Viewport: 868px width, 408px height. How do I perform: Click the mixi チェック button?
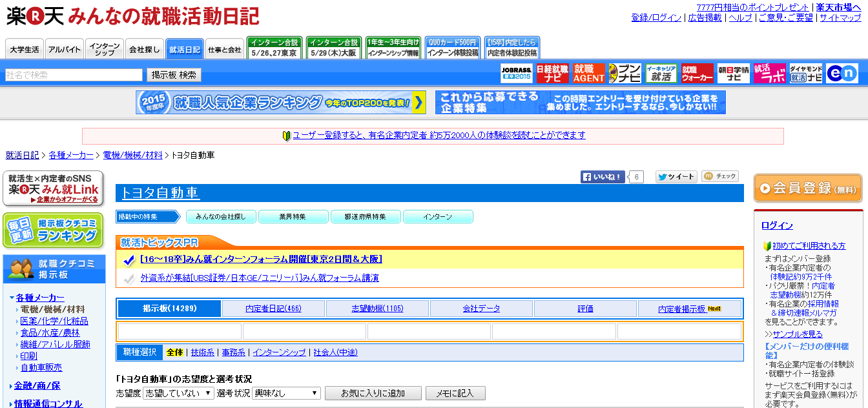click(x=720, y=176)
